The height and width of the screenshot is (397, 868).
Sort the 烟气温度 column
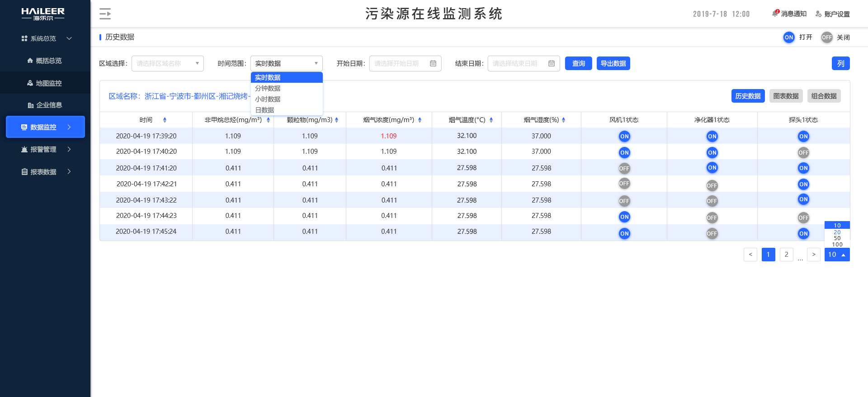click(x=491, y=120)
